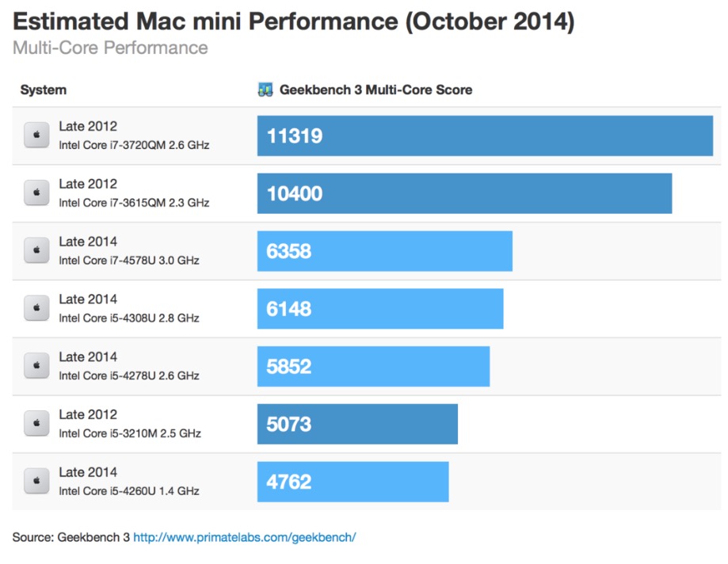
Task: Click the 6358 light blue bar
Action: point(385,251)
